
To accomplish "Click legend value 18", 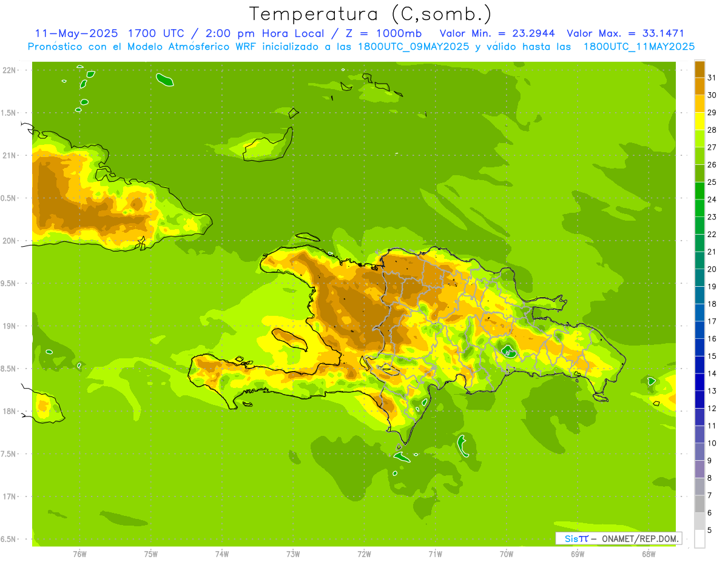I will click(712, 304).
